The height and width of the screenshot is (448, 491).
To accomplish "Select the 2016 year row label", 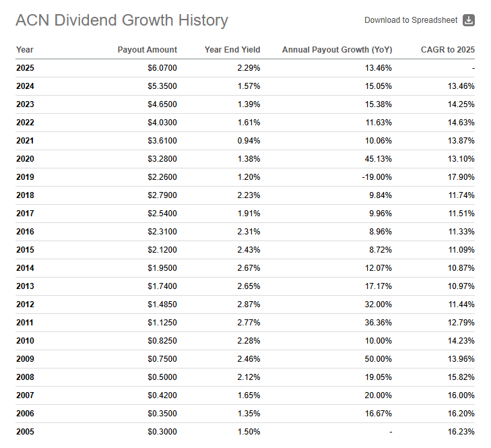I will pyautogui.click(x=25, y=232).
